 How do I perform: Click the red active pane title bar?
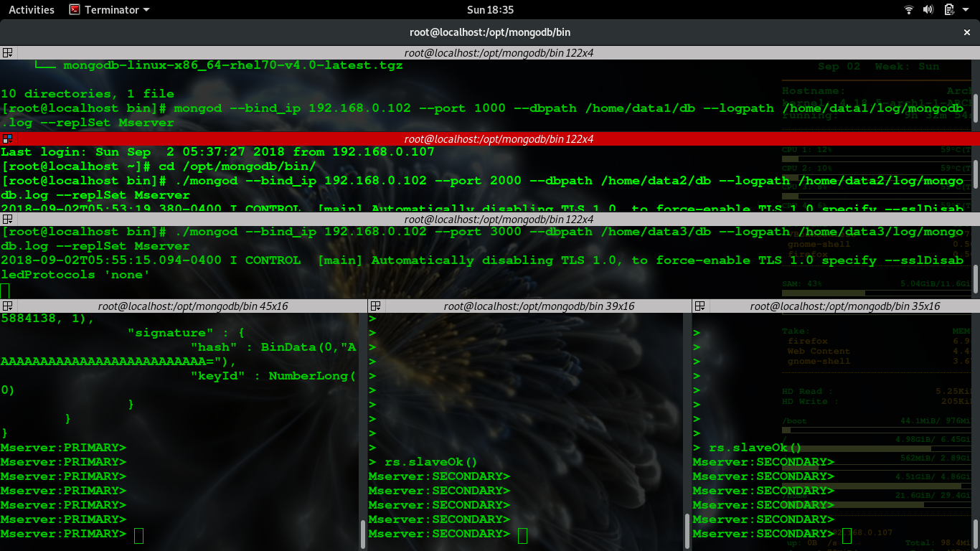pyautogui.click(x=490, y=139)
